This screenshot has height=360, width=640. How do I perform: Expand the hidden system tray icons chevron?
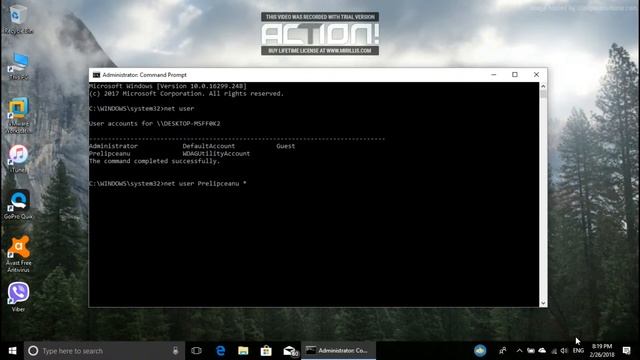pyautogui.click(x=519, y=351)
